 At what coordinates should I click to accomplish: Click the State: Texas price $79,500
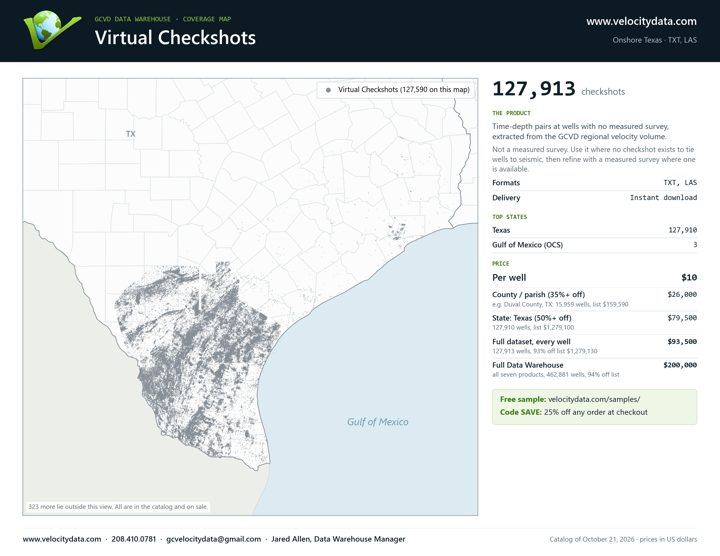pos(682,318)
